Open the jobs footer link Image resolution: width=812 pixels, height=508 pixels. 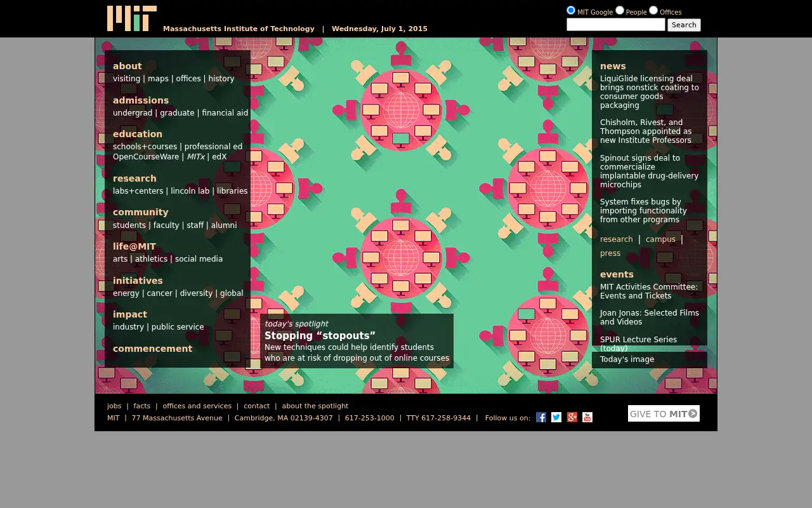[x=114, y=406]
